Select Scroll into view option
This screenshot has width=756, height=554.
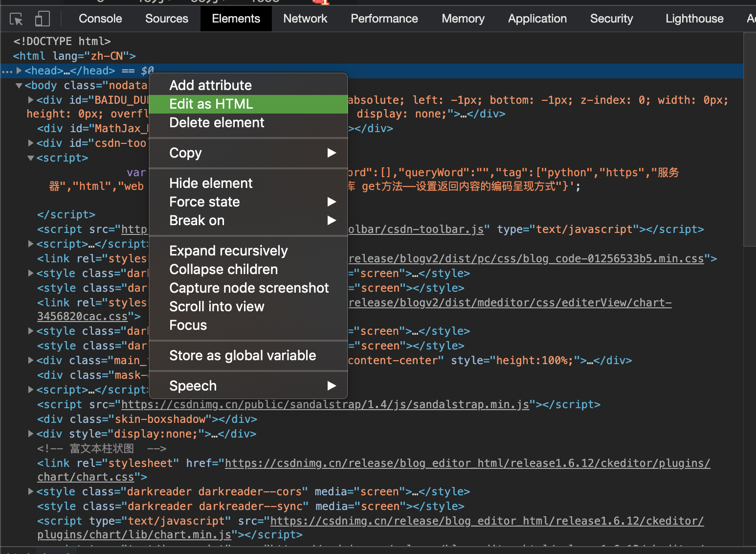point(248,306)
